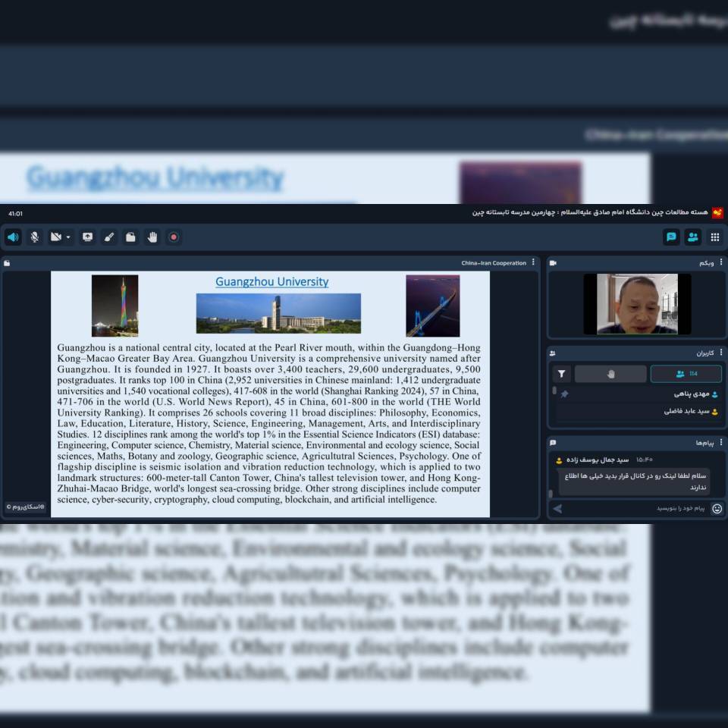Open the webcam options dropdown arrow

click(68, 237)
